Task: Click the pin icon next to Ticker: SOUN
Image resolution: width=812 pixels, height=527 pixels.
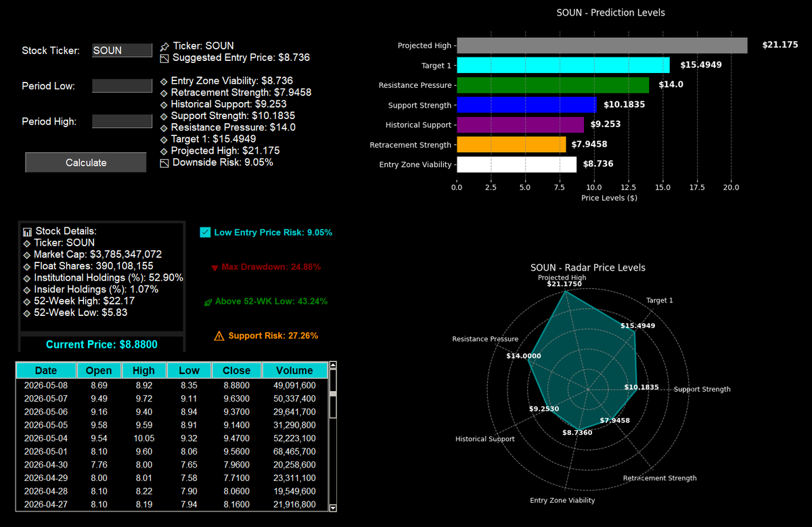Action: click(164, 47)
